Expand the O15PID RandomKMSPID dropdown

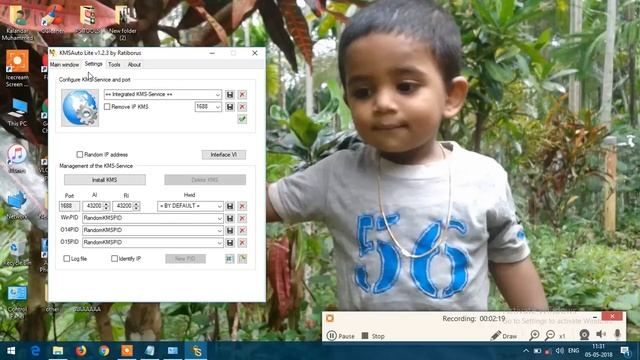pos(219,243)
